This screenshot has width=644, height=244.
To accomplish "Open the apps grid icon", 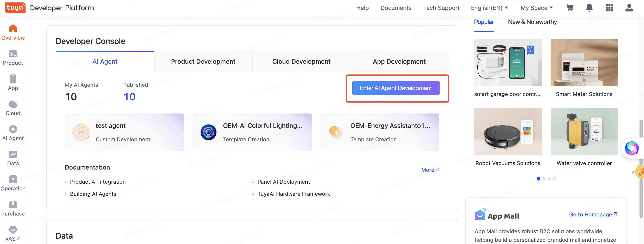I will point(609,8).
